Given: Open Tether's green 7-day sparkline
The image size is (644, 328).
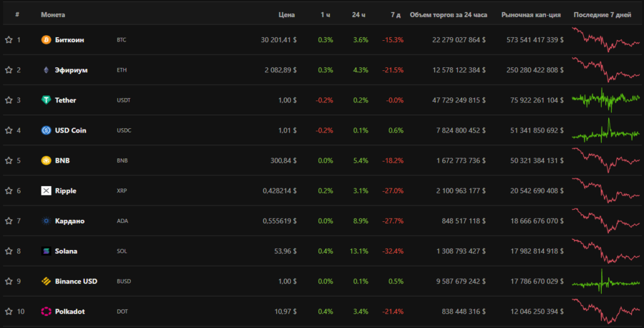Looking at the screenshot, I should point(606,100).
